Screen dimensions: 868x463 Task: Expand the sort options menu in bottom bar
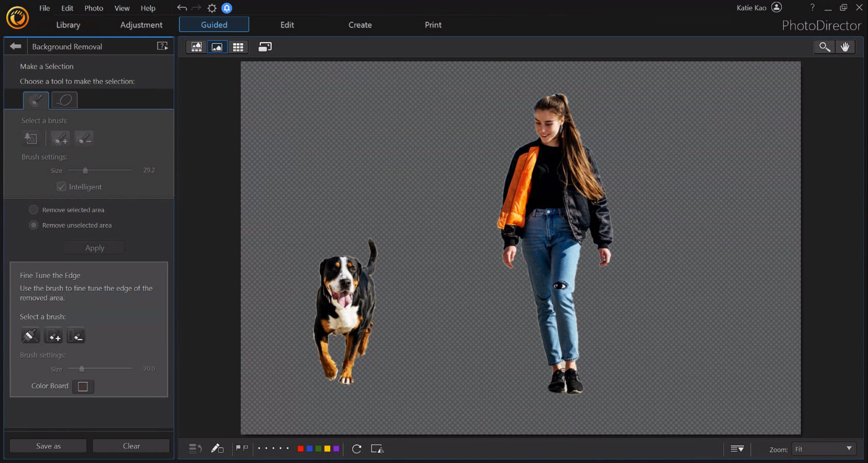[x=737, y=449]
